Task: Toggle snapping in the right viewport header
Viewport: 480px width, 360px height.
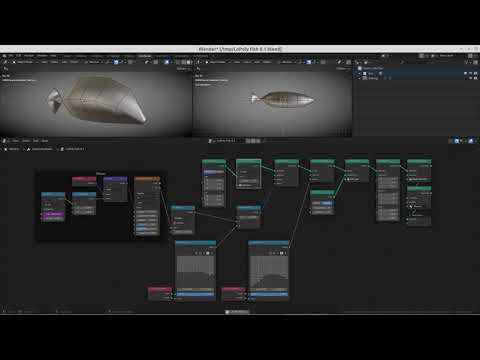Action: (309, 62)
